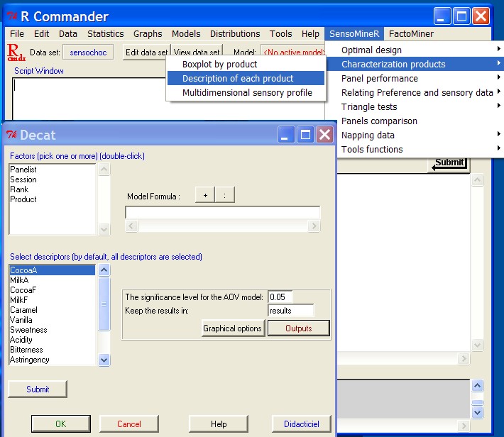Viewport: 504px width, 437px height.
Task: Click the plus operator button
Action: click(205, 194)
